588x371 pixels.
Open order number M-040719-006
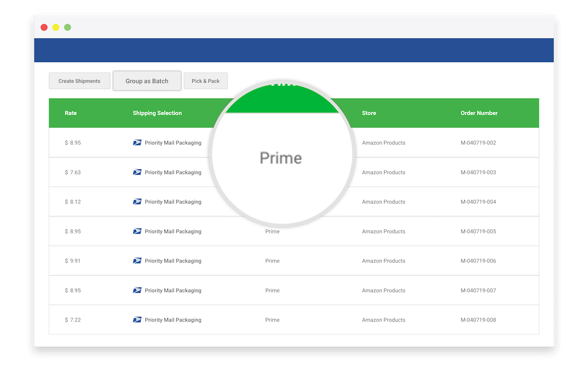point(478,261)
